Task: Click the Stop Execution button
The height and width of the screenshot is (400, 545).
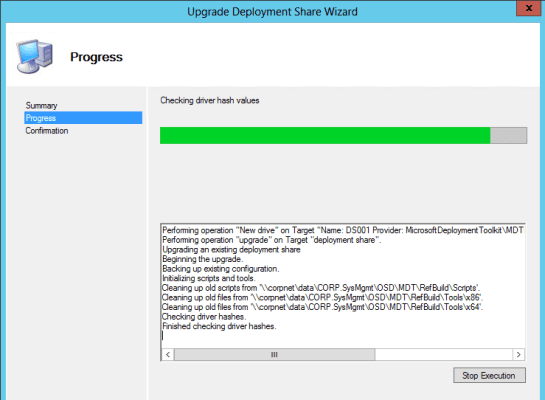Action: (x=489, y=375)
